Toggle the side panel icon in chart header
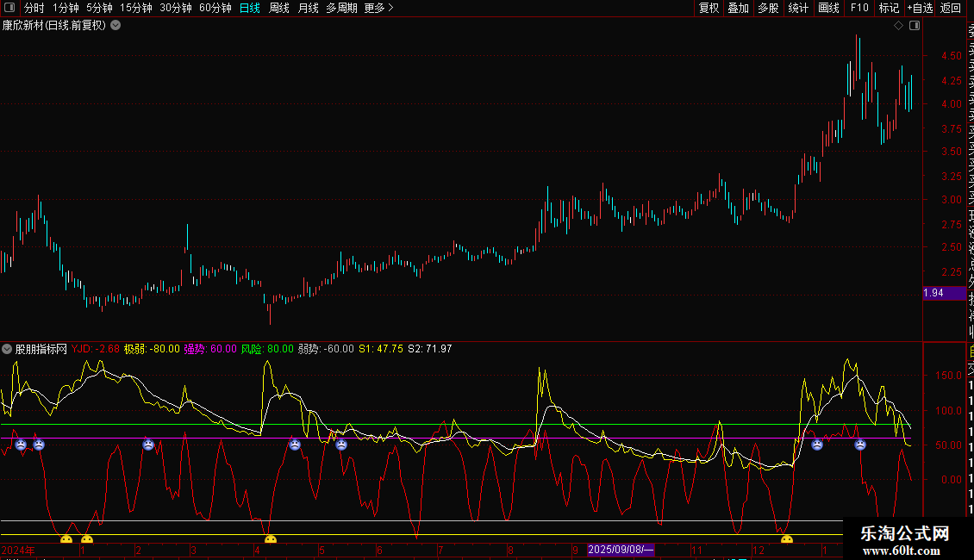974x560 pixels. pos(915,26)
